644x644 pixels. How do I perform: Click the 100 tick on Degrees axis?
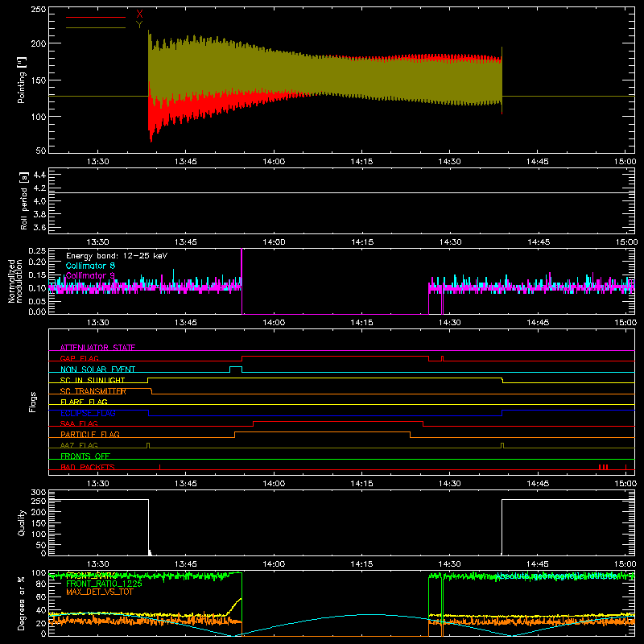point(39,573)
